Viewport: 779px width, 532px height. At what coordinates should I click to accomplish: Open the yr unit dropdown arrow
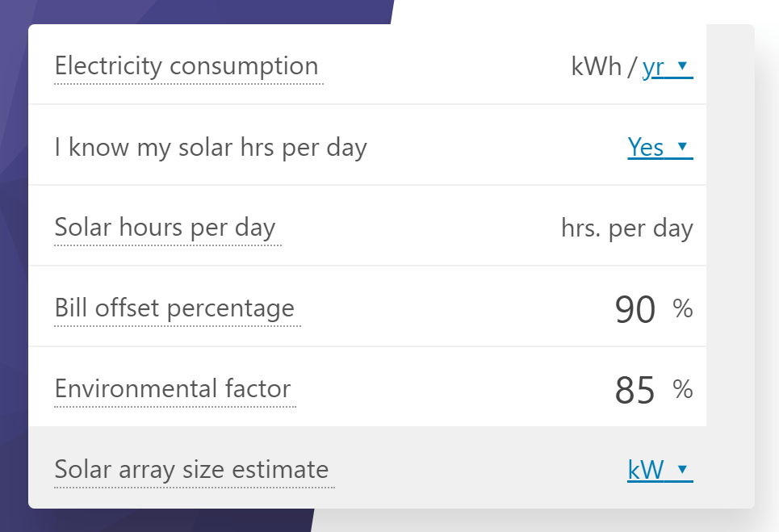tap(684, 67)
